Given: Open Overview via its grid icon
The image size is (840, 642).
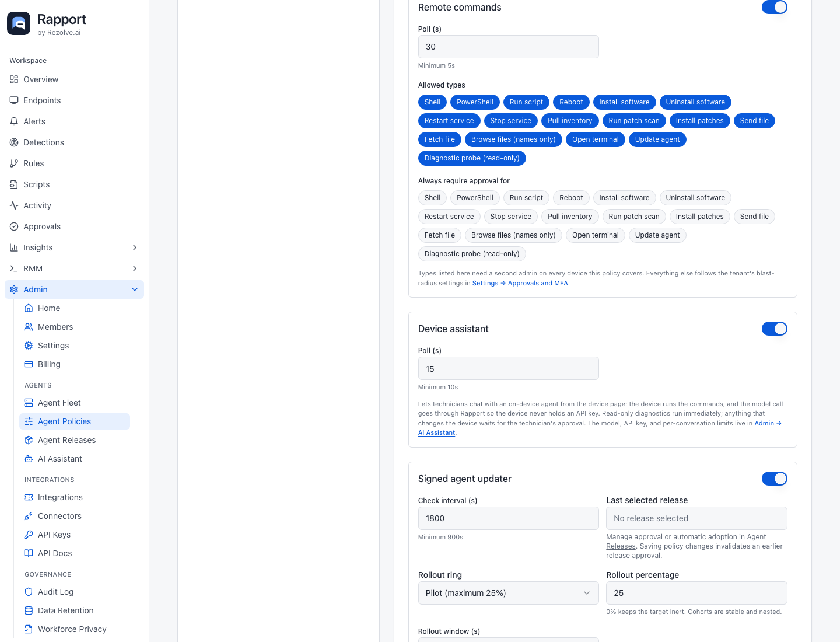Looking at the screenshot, I should point(14,79).
